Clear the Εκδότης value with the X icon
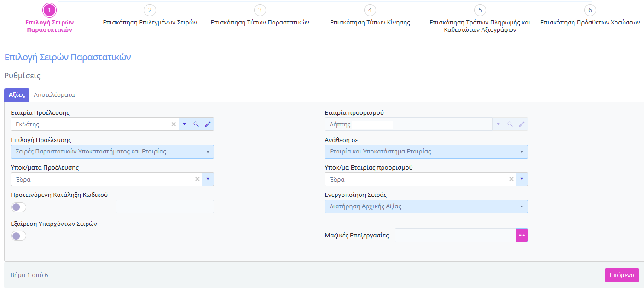Image resolution: width=644 pixels, height=289 pixels. pos(174,124)
